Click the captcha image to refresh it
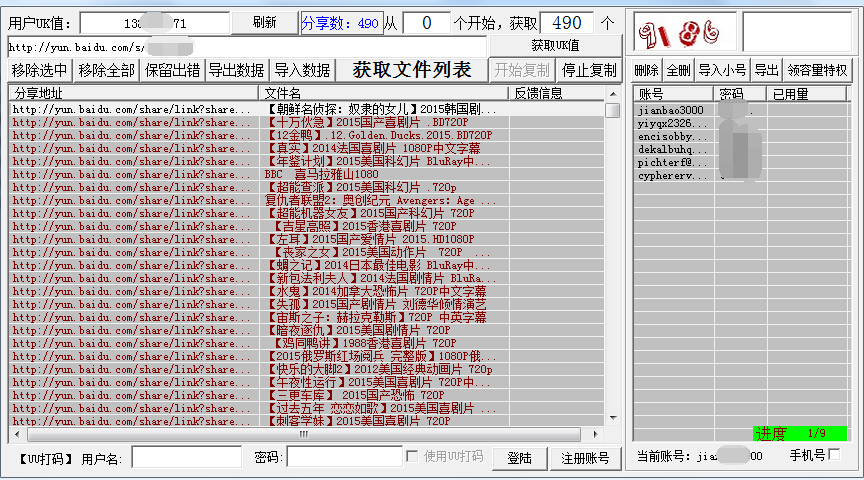Screen dimensions: 864x480 [685, 32]
